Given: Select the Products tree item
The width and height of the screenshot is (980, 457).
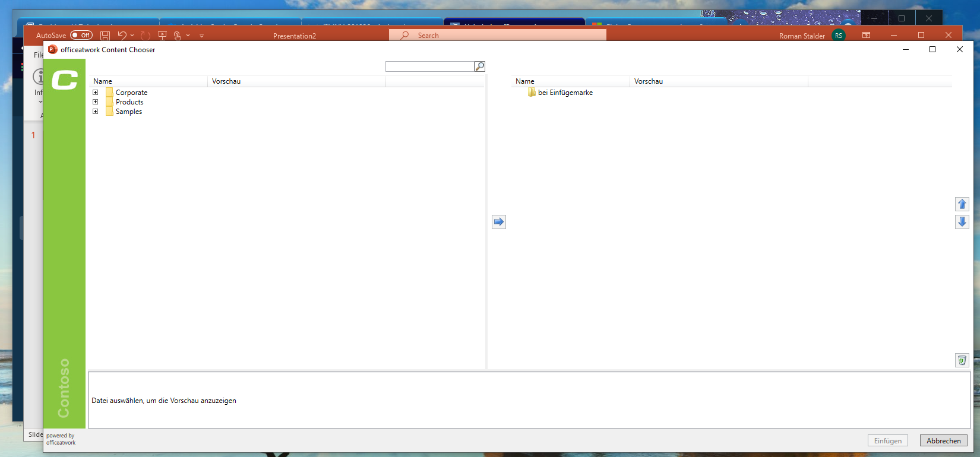Looking at the screenshot, I should [129, 102].
